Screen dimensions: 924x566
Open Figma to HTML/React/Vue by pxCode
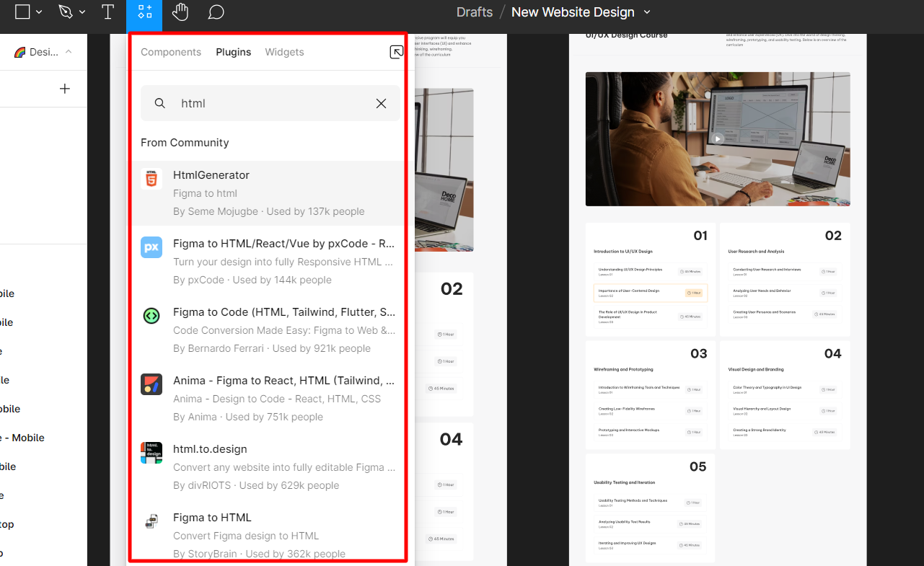(267, 262)
